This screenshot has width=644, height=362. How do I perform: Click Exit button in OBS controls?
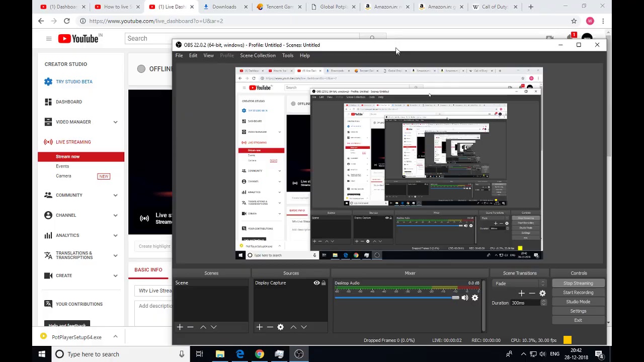[578, 320]
